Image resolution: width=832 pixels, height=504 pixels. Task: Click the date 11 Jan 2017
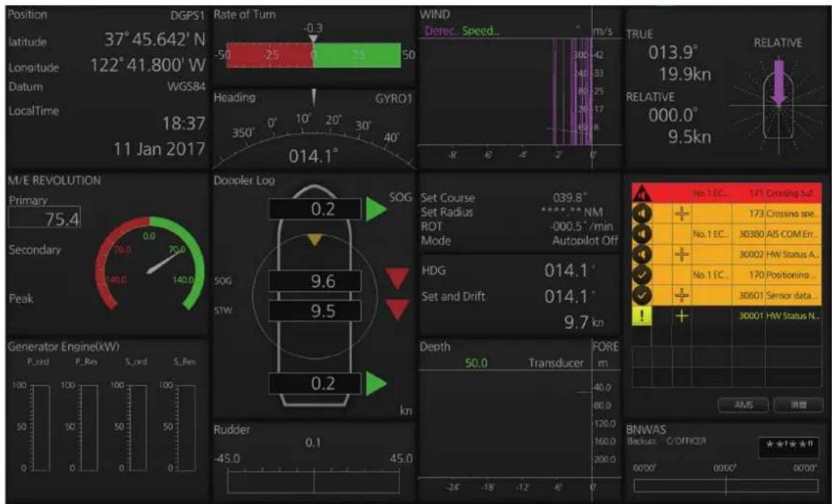point(159,148)
